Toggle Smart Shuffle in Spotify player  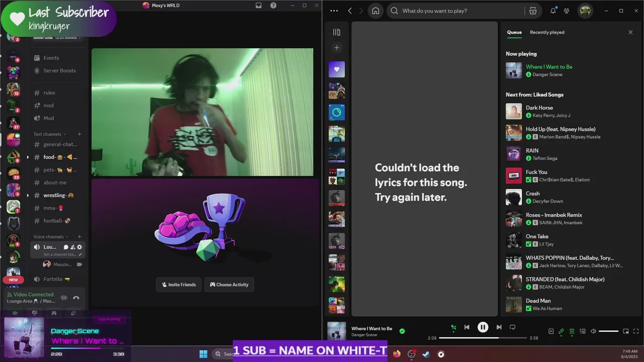pos(453,327)
